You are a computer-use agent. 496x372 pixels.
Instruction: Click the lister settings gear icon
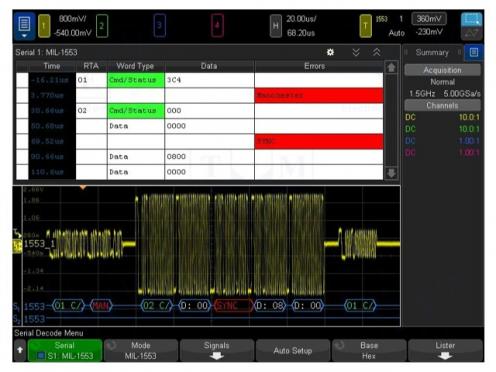click(x=330, y=52)
